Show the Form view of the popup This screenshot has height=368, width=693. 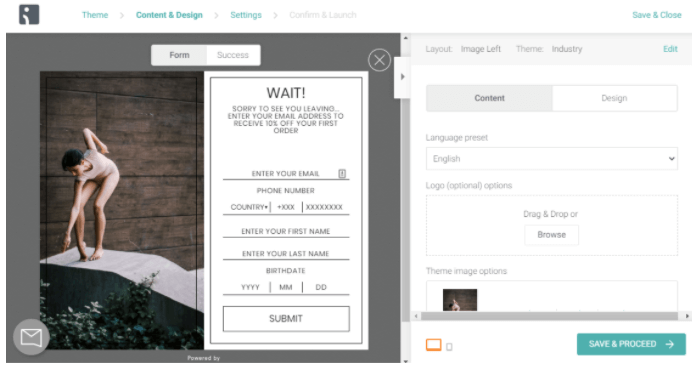click(179, 55)
